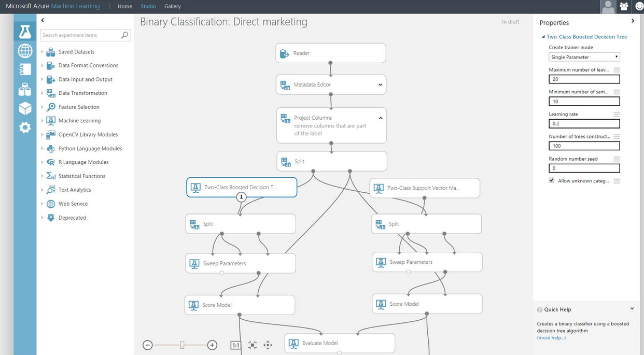Click the zoom out minus button

pos(148,345)
